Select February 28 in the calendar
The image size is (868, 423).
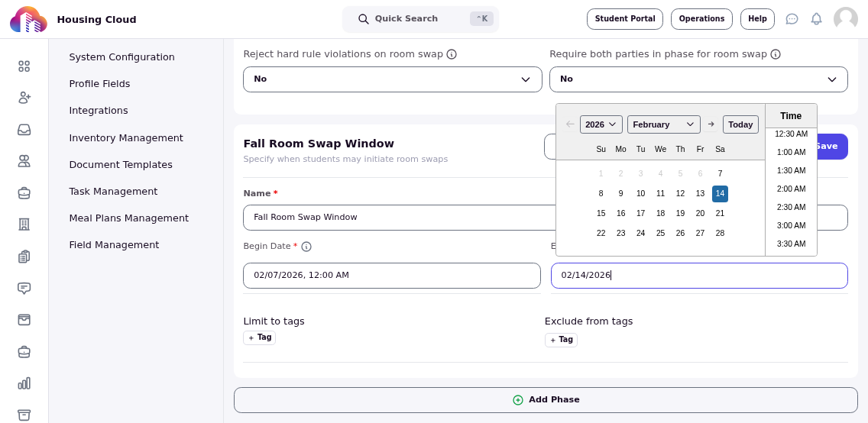pyautogui.click(x=720, y=234)
